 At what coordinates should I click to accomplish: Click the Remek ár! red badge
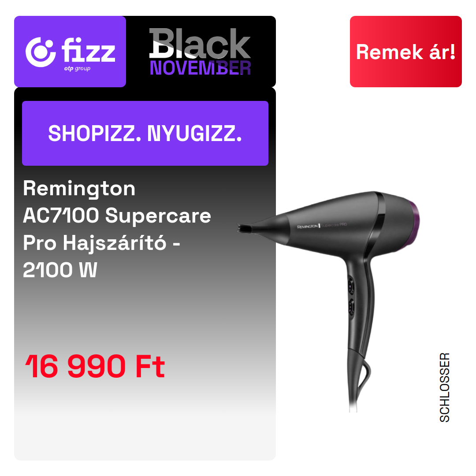(x=405, y=52)
